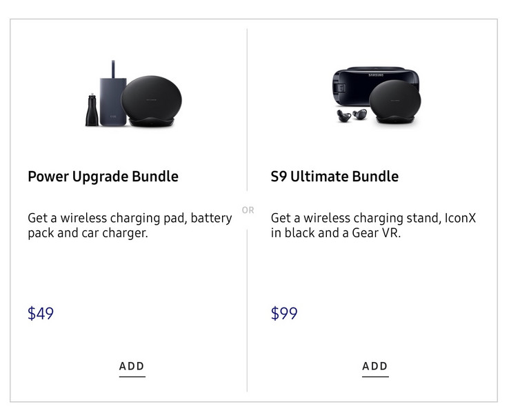Open the S9 Ultimate Bundle title

[x=335, y=177]
